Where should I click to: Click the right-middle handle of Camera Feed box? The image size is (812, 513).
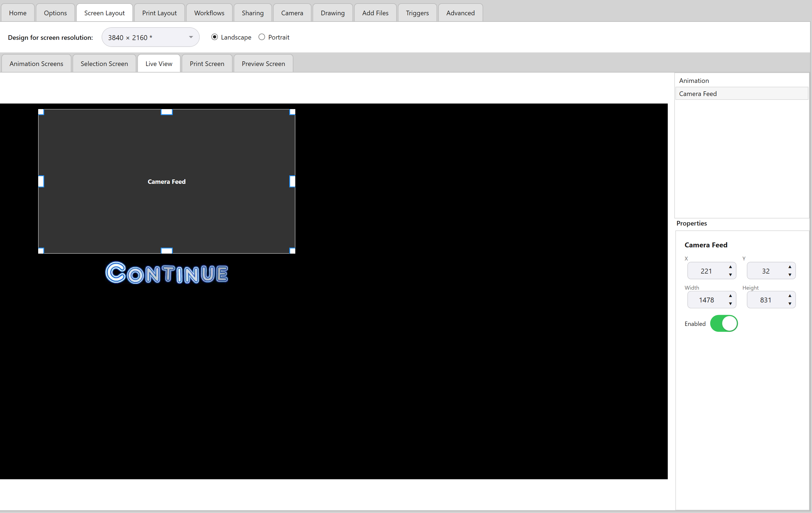coord(292,181)
